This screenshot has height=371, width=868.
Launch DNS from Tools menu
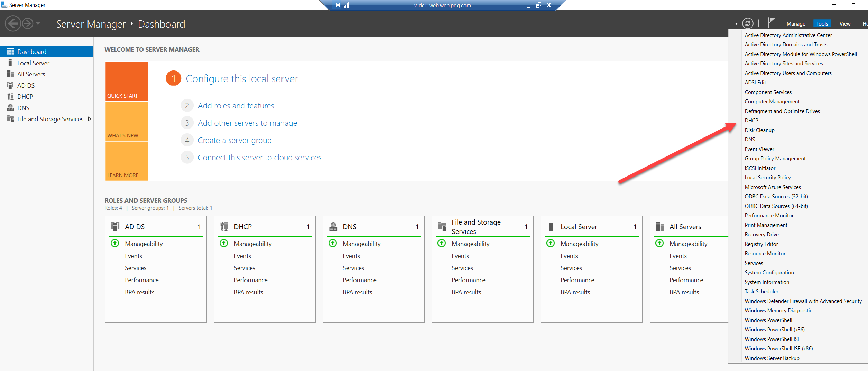click(x=750, y=140)
